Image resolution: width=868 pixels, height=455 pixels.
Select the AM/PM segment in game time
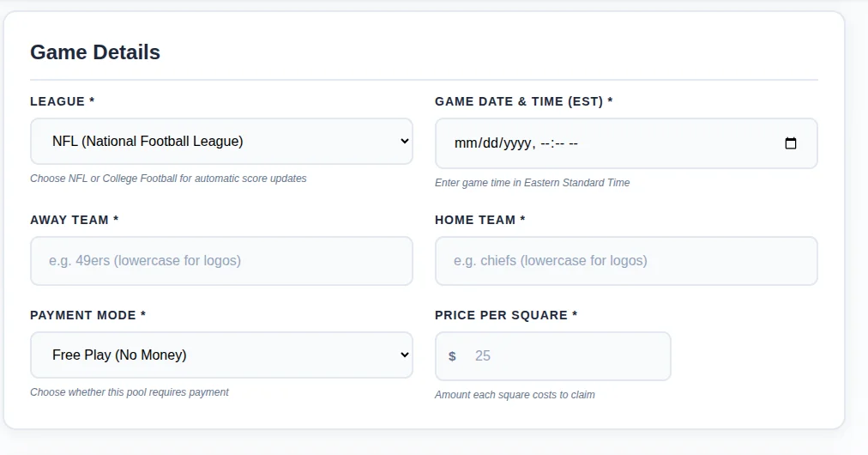pyautogui.click(x=573, y=143)
